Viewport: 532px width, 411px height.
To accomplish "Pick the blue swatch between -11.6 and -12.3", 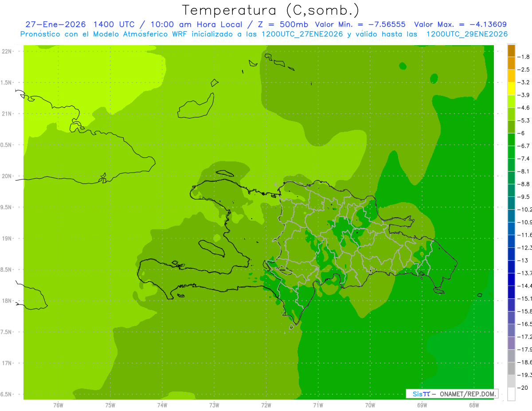I will 511,241.
